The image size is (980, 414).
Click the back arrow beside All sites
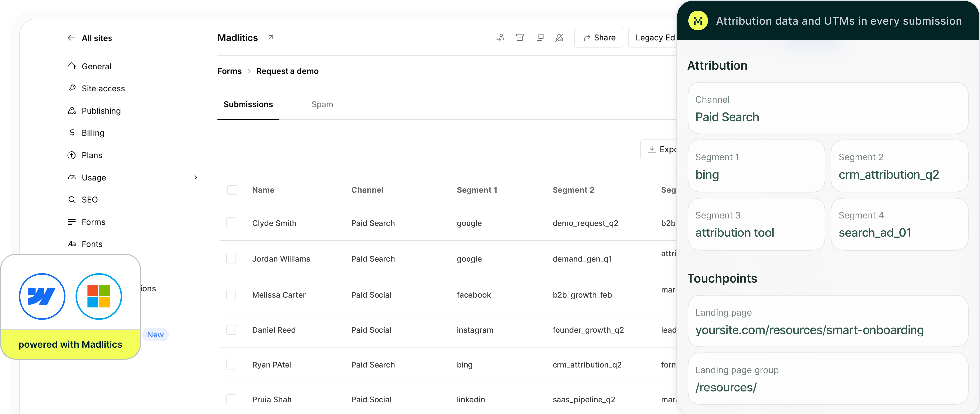click(71, 38)
